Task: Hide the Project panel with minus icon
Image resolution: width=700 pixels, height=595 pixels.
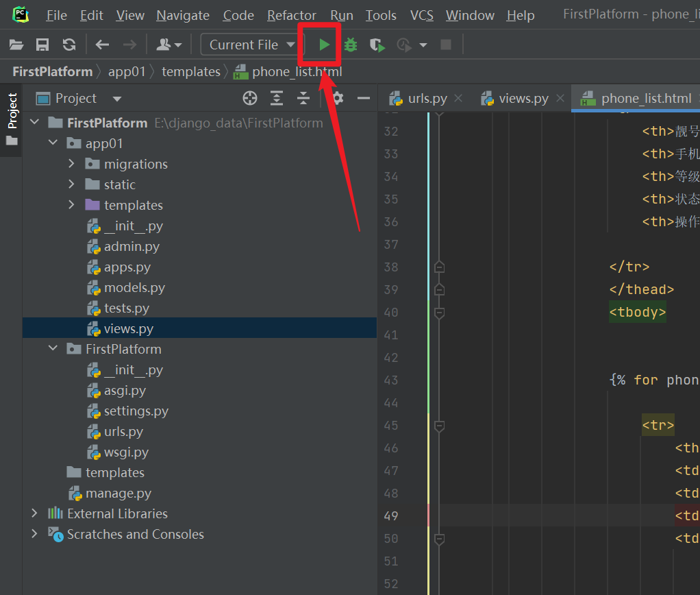Action: point(363,99)
